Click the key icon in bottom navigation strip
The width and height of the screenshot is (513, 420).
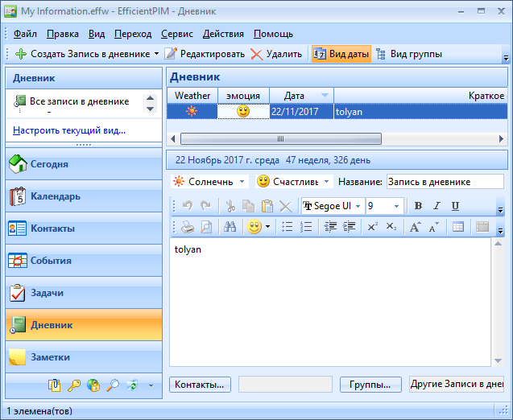pos(74,385)
